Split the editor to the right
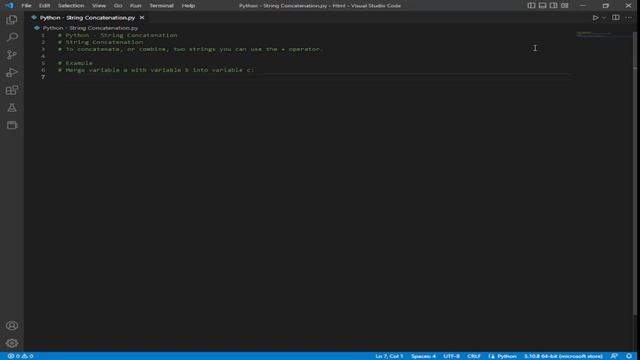The height and width of the screenshot is (360, 640). [616, 18]
